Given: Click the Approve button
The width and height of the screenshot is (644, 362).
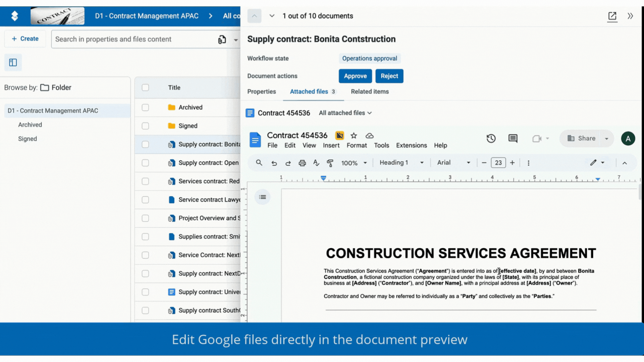Looking at the screenshot, I should [x=355, y=76].
